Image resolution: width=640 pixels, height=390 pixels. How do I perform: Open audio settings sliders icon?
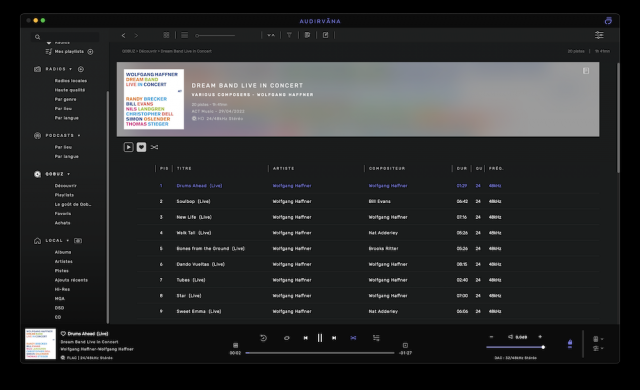click(599, 35)
